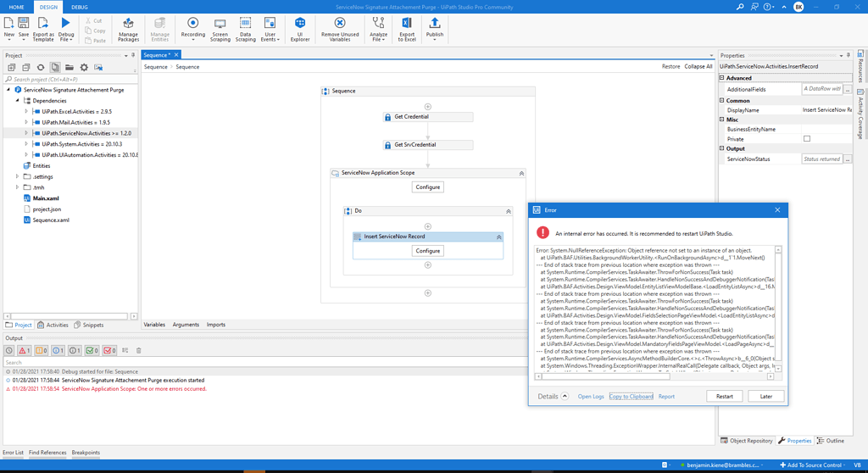
Task: Open User Events menu
Action: [270, 29]
